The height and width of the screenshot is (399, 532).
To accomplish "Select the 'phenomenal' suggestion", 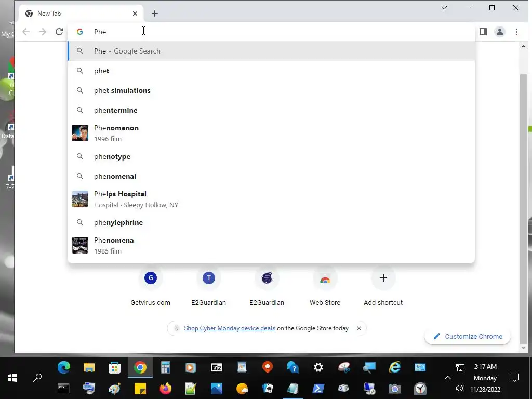I will pos(271,176).
